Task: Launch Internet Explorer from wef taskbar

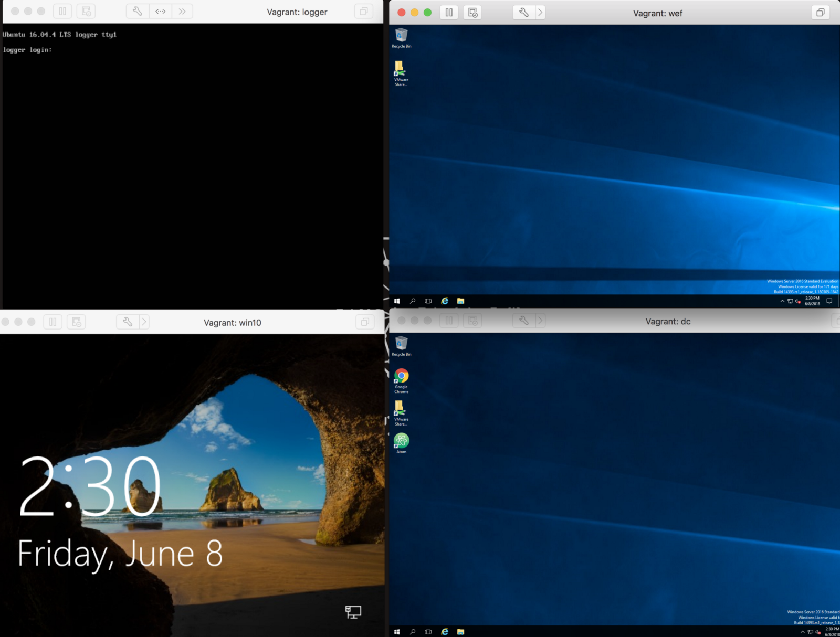Action: coord(445,301)
